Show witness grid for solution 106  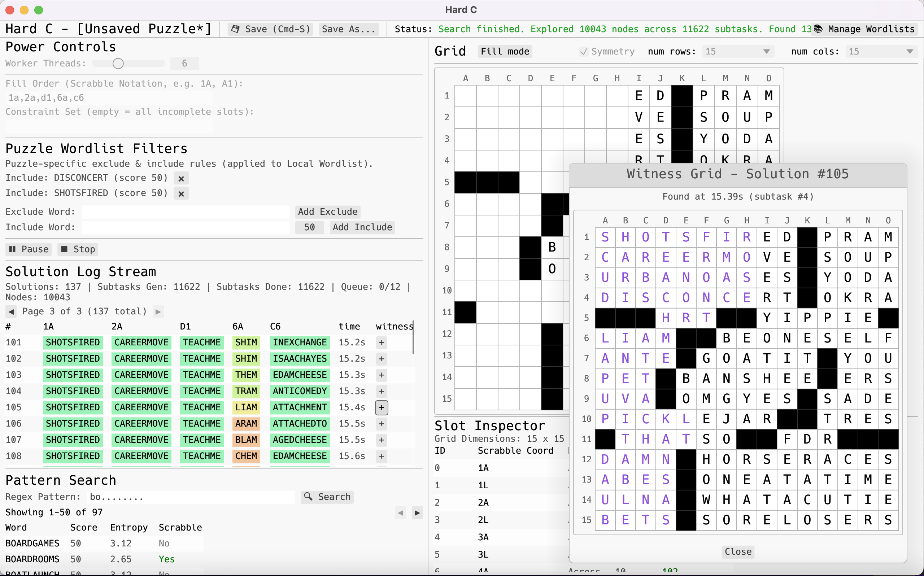(382, 424)
